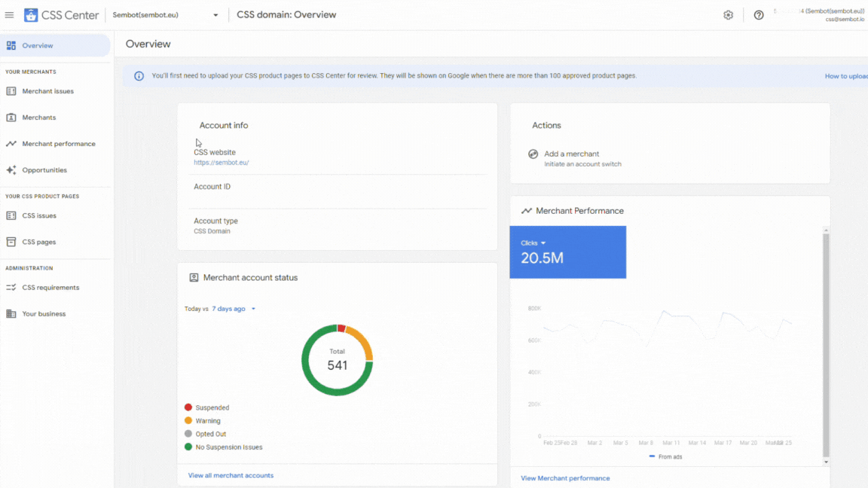Click the Total 541 donut chart
Viewport: 868px width, 488px height.
tap(337, 360)
